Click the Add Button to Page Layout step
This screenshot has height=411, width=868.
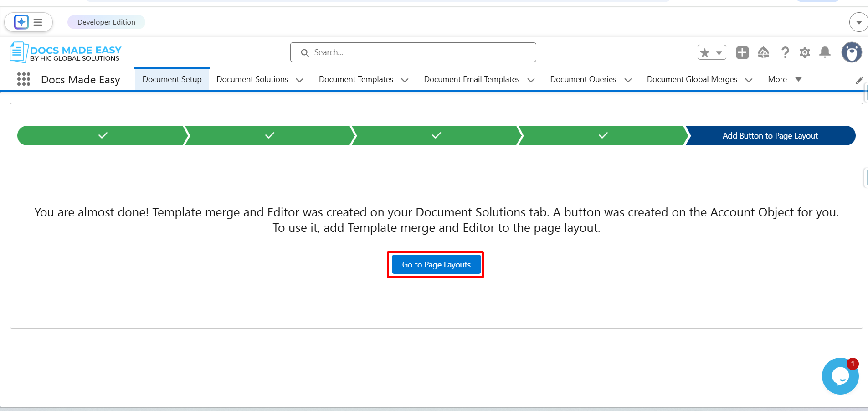click(x=770, y=136)
